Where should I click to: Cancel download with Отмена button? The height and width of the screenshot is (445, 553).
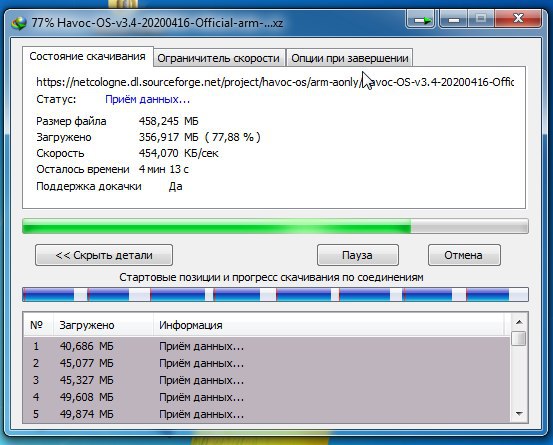464,255
